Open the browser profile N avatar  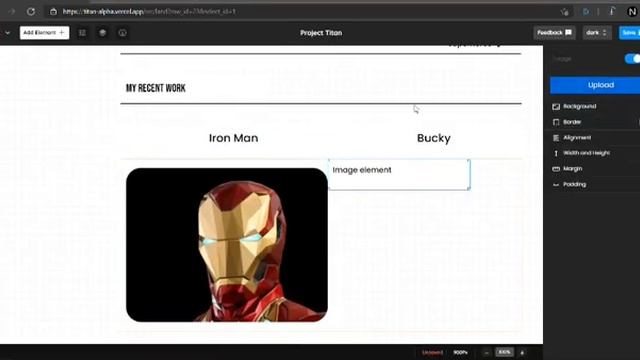(x=632, y=11)
